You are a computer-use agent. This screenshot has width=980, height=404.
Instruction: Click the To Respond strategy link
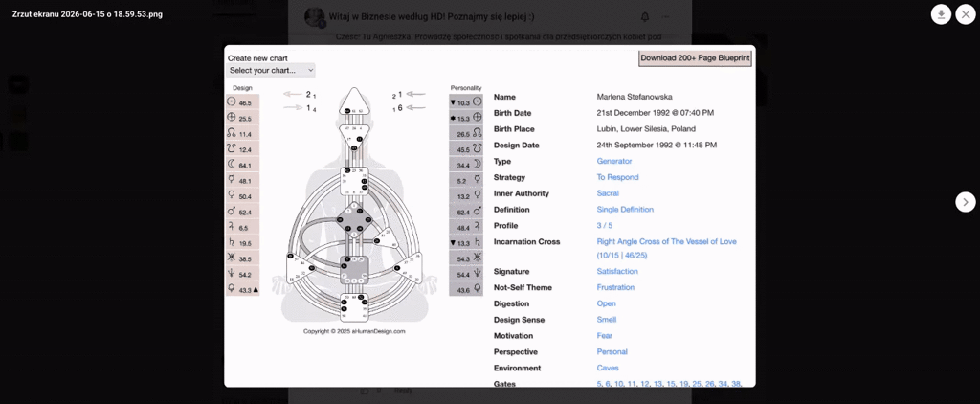click(x=617, y=178)
